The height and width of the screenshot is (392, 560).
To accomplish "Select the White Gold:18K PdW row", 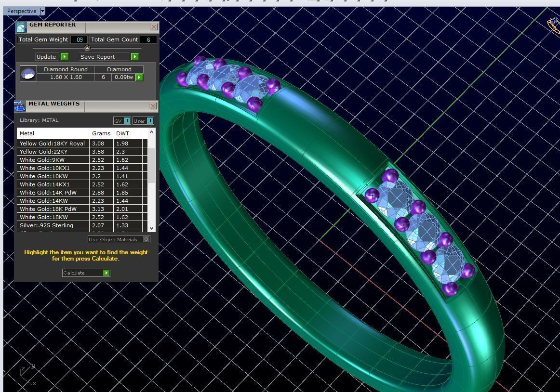I will 82,209.
